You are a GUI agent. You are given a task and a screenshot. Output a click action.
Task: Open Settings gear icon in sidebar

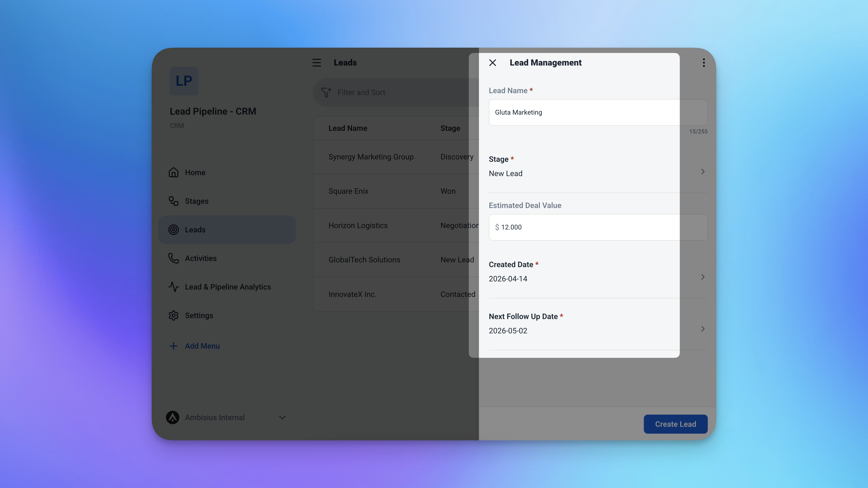point(174,315)
